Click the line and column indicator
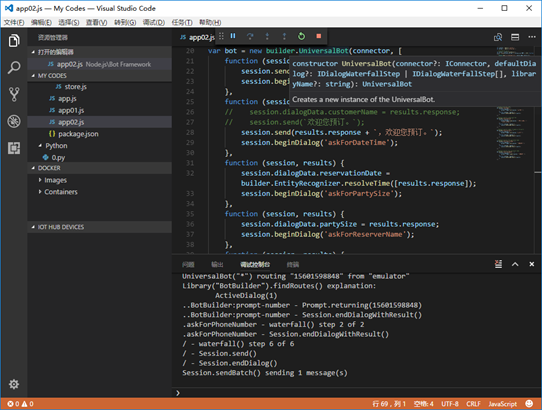The image size is (542, 410). [x=389, y=404]
